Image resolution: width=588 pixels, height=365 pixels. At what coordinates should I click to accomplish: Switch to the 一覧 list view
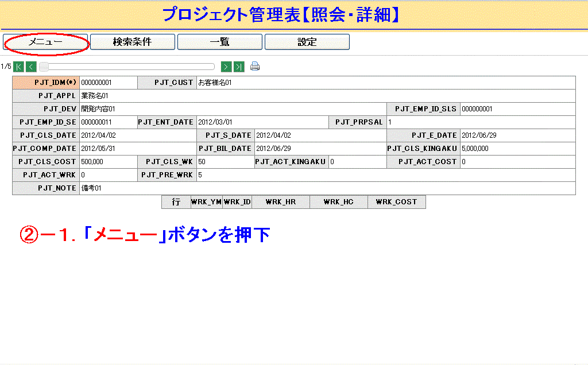coord(219,42)
